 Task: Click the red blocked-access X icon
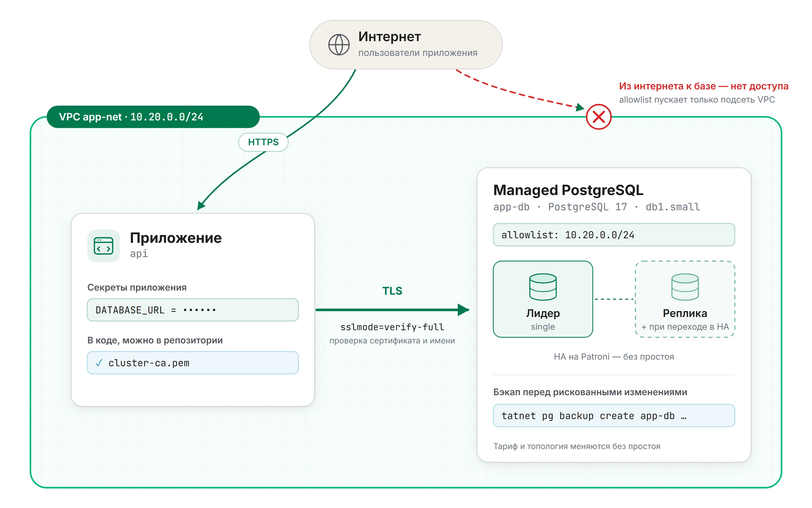tap(598, 117)
